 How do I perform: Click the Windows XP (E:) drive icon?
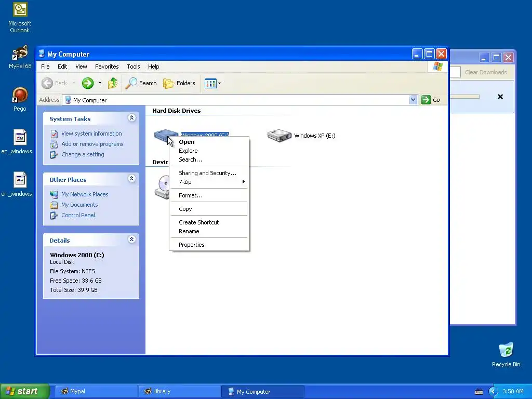coord(279,136)
